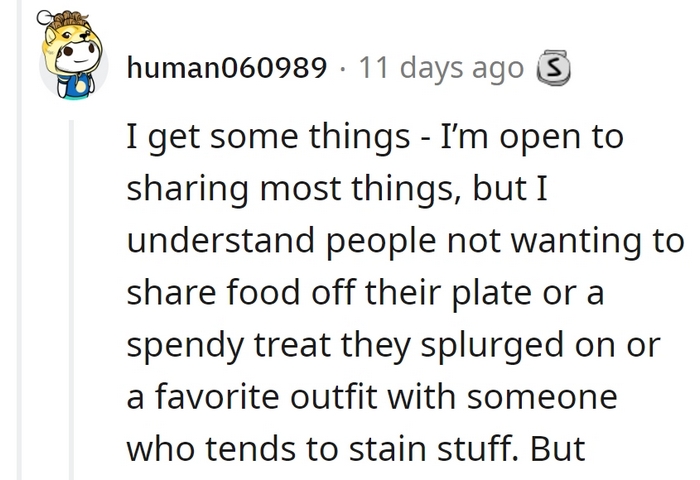Screen dimensions: 700x480
Task: Open the human060989 username profile link
Action: tap(227, 68)
